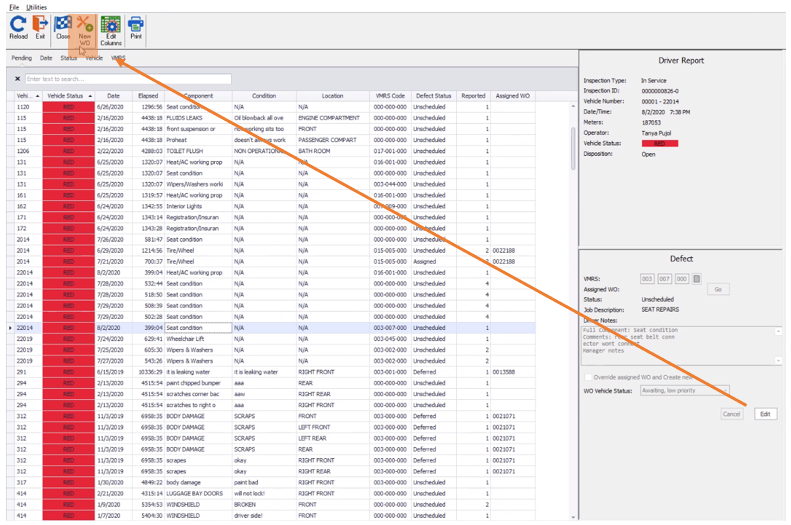Viewport: 791px width, 525px height.
Task: Open the File menu
Action: click(14, 7)
